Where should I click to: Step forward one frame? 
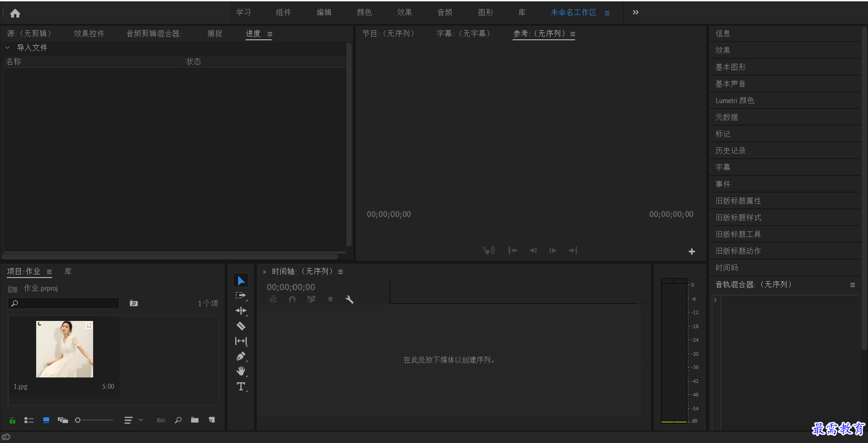pyautogui.click(x=552, y=250)
